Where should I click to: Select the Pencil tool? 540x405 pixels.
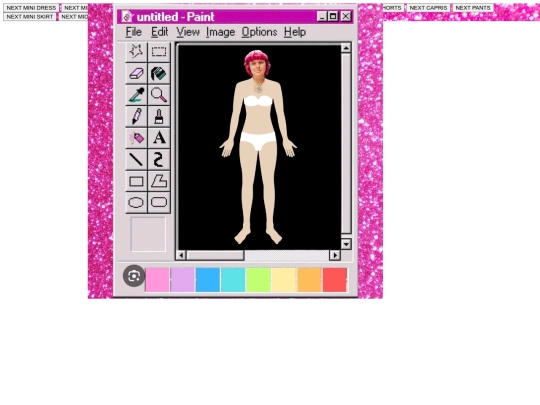pos(136,116)
